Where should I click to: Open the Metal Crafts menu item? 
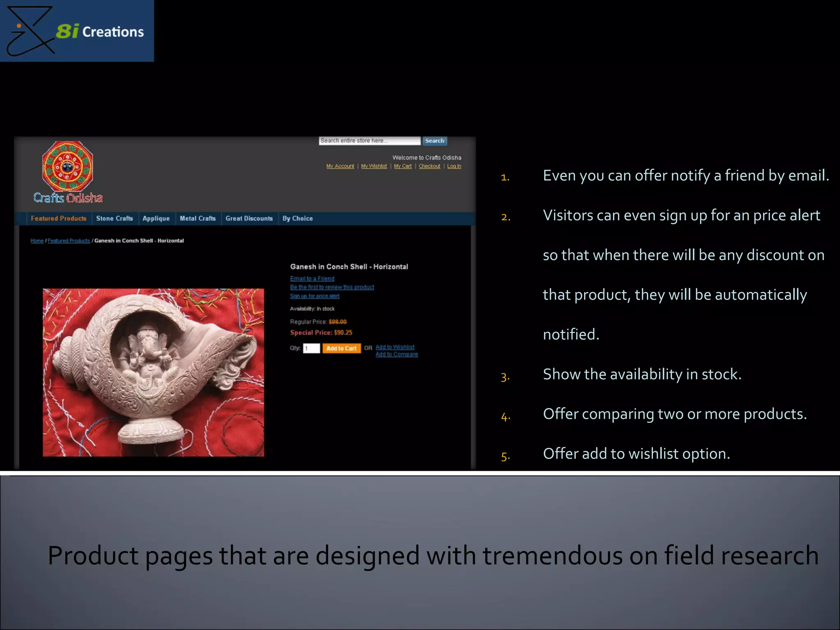[x=198, y=219]
